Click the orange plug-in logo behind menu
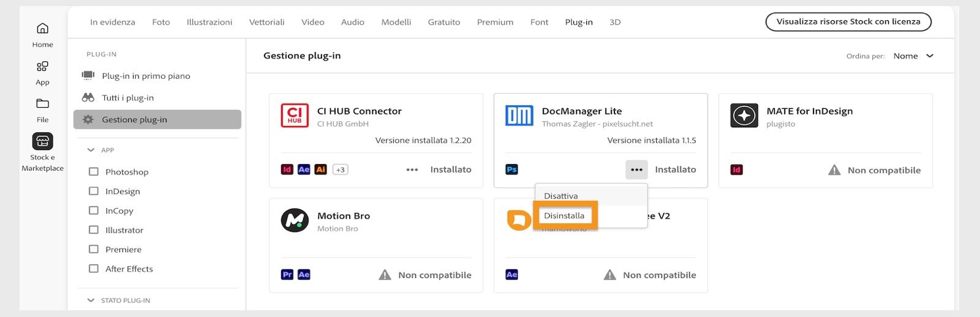 [x=518, y=220]
